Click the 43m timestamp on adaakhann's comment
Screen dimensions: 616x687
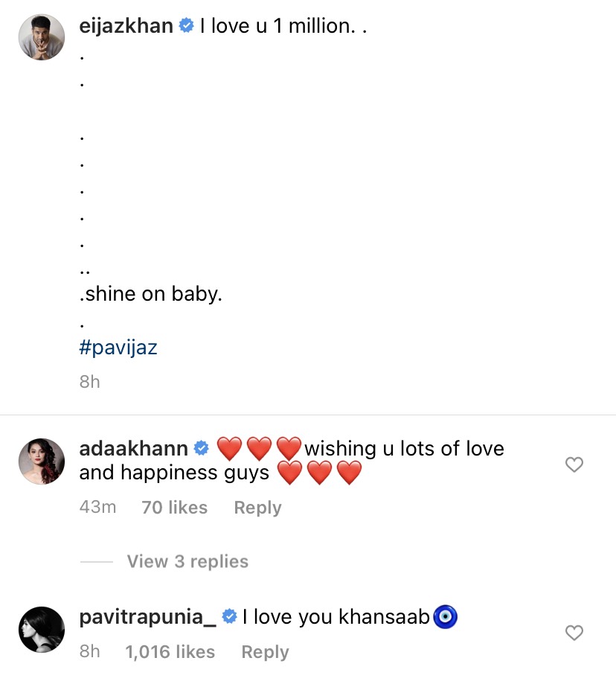coord(97,508)
